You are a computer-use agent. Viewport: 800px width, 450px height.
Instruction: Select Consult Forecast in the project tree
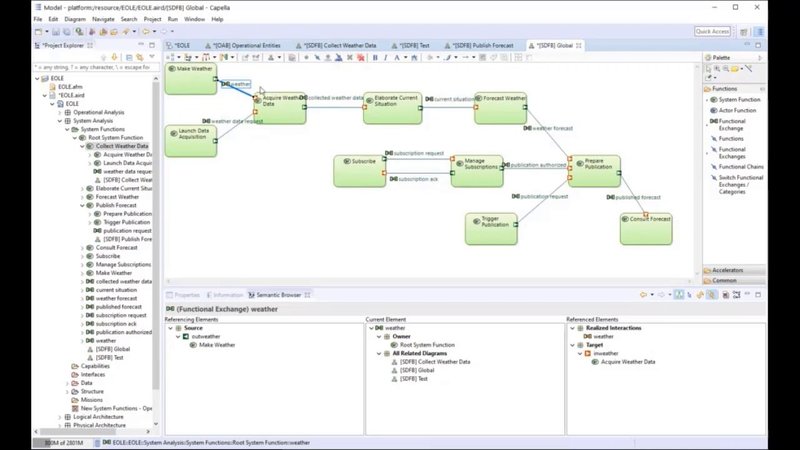pyautogui.click(x=117, y=247)
